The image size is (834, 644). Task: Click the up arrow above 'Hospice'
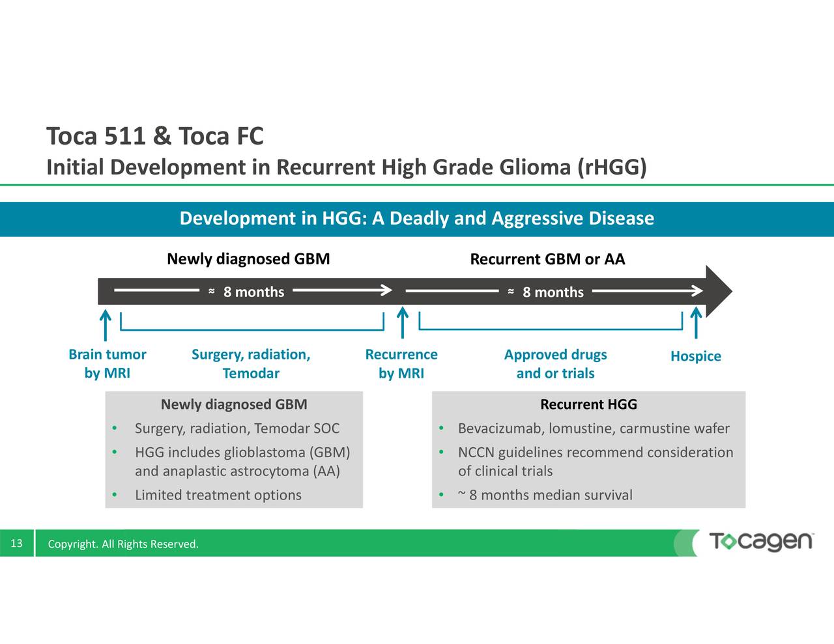tap(696, 323)
